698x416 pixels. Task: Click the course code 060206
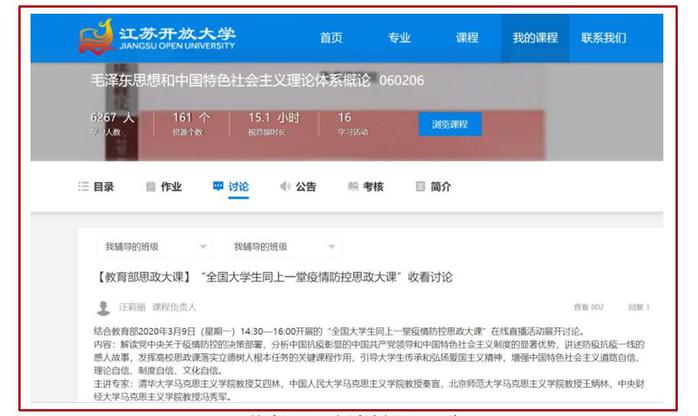pyautogui.click(x=402, y=81)
